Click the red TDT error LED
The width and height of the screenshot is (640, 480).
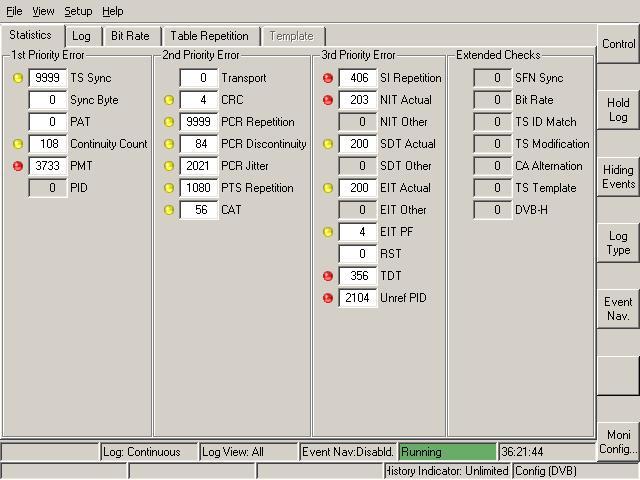[328, 276]
